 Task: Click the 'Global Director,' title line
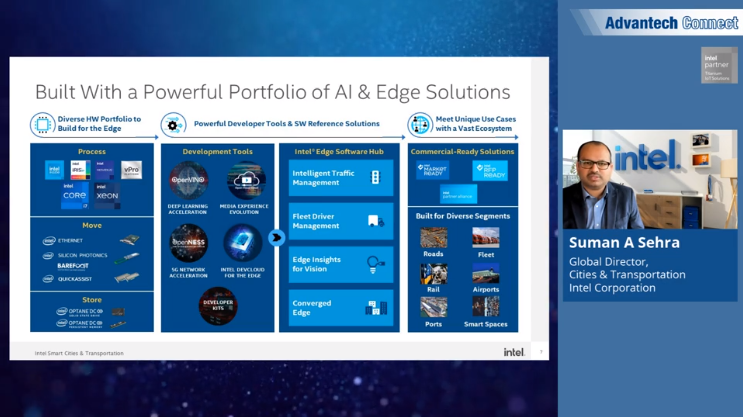coord(608,262)
